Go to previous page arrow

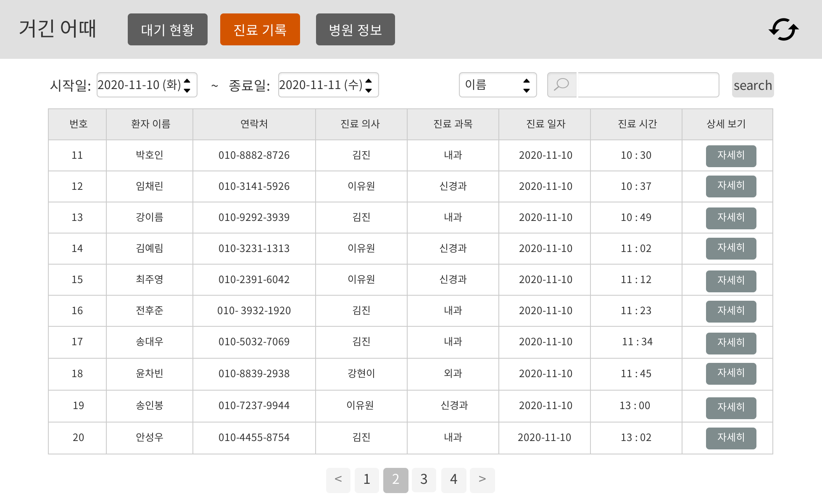click(338, 480)
